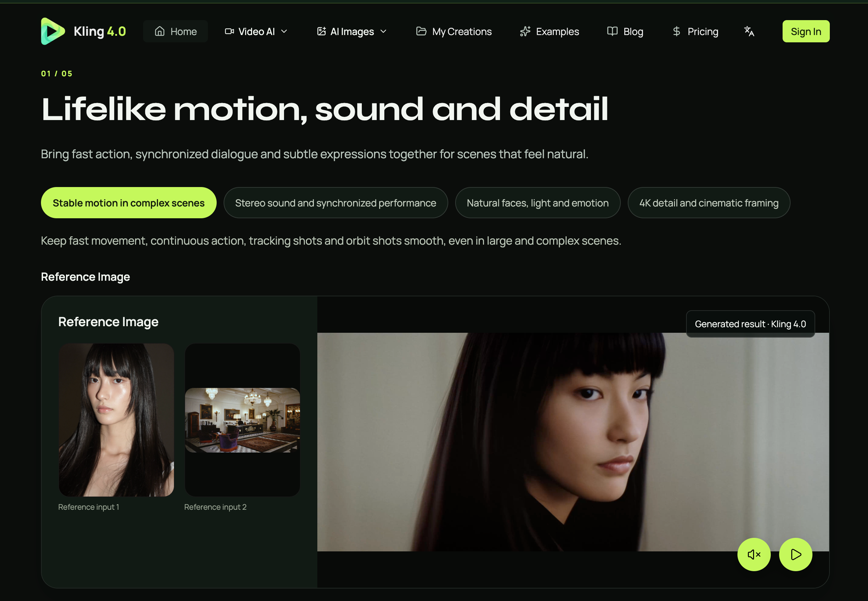Image resolution: width=868 pixels, height=601 pixels.
Task: Click the 'Reference input 2' caption
Action: pyautogui.click(x=215, y=507)
